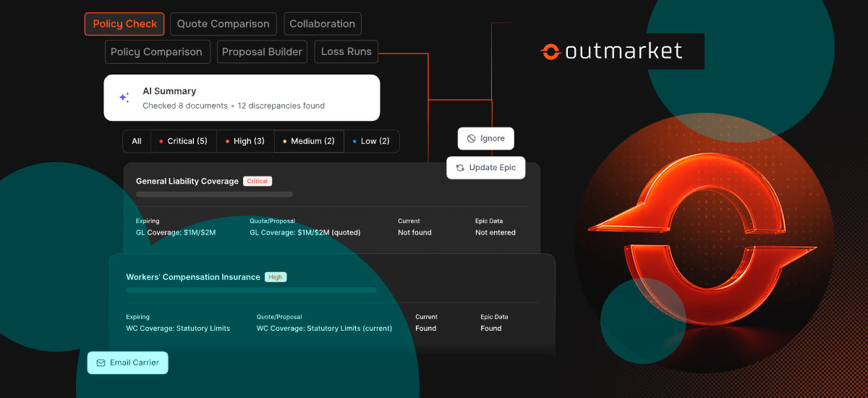The image size is (868, 398).
Task: Click '12 discrepancies found' text
Action: (281, 106)
